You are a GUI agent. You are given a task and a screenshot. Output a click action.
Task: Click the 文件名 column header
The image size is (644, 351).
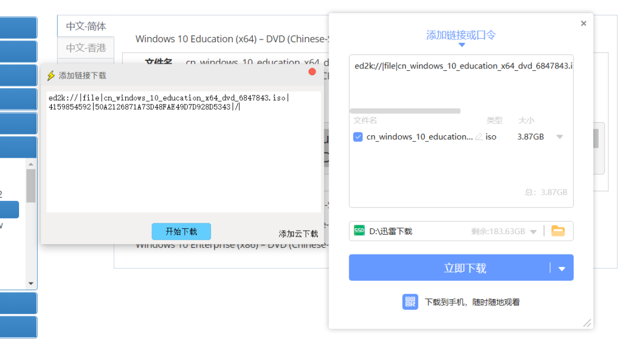[365, 120]
